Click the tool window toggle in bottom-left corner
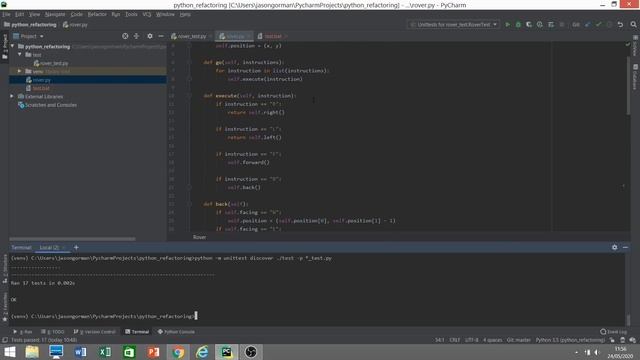Screen dimensions: 640x360 (4, 340)
